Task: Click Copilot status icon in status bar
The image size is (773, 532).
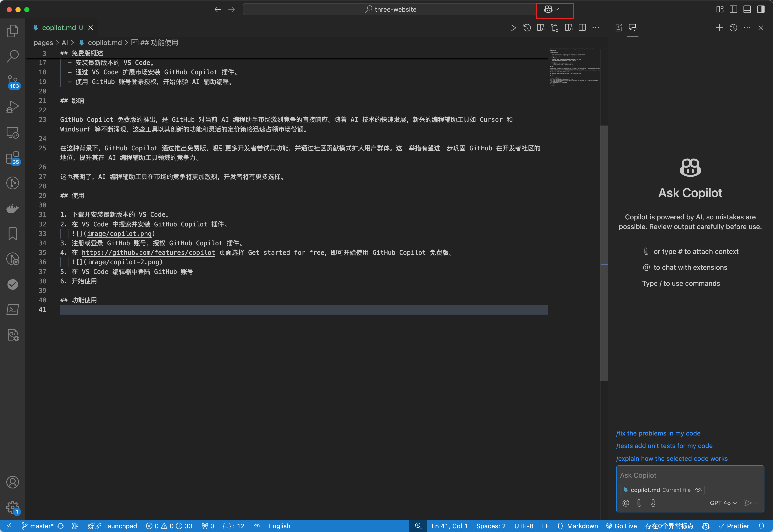Action: click(706, 526)
